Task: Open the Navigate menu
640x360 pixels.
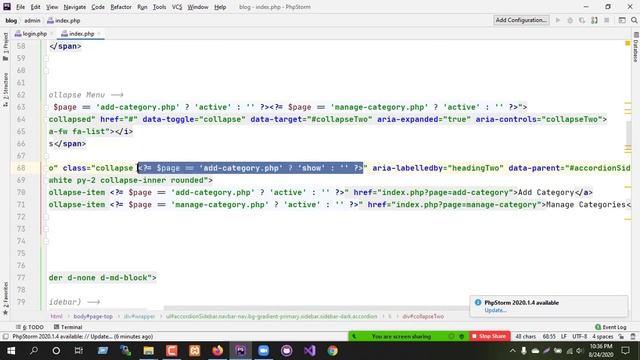Action: [x=75, y=7]
